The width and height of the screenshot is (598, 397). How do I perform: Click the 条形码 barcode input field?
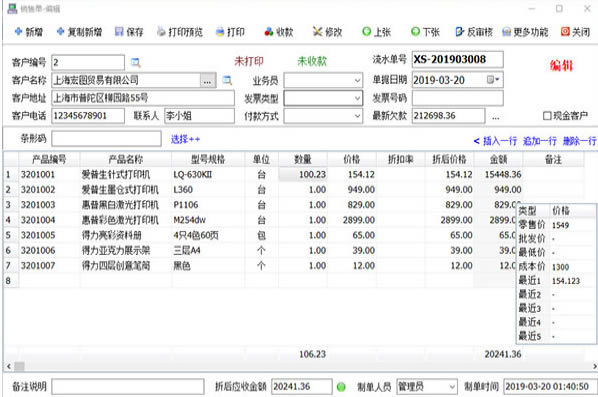click(x=106, y=139)
